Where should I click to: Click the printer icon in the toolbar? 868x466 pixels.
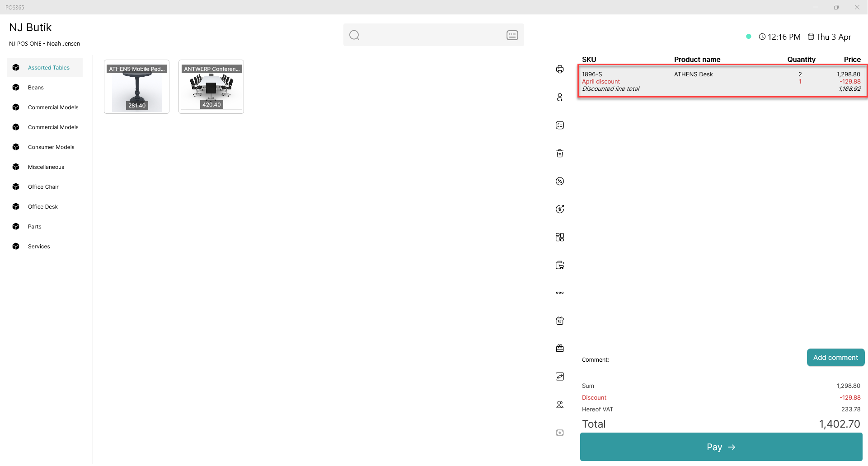coord(560,69)
